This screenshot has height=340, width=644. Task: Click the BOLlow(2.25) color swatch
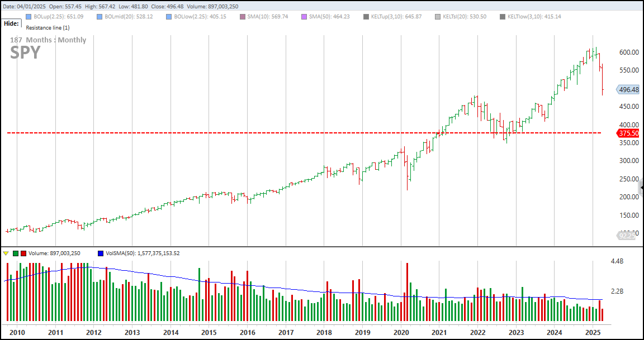(x=169, y=17)
